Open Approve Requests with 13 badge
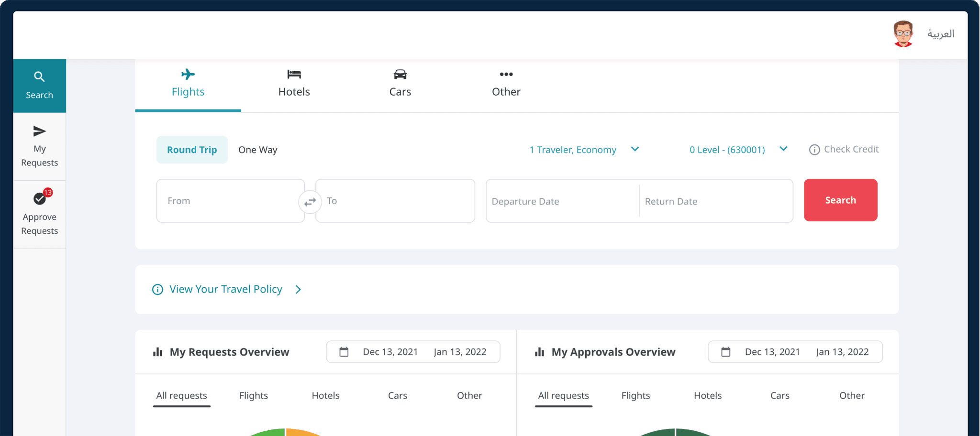 point(39,214)
